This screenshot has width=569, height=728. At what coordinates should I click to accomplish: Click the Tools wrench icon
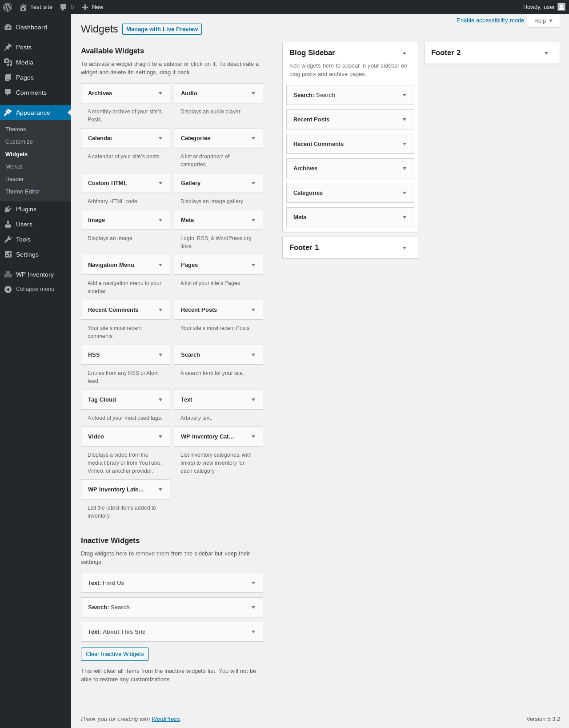click(x=8, y=239)
